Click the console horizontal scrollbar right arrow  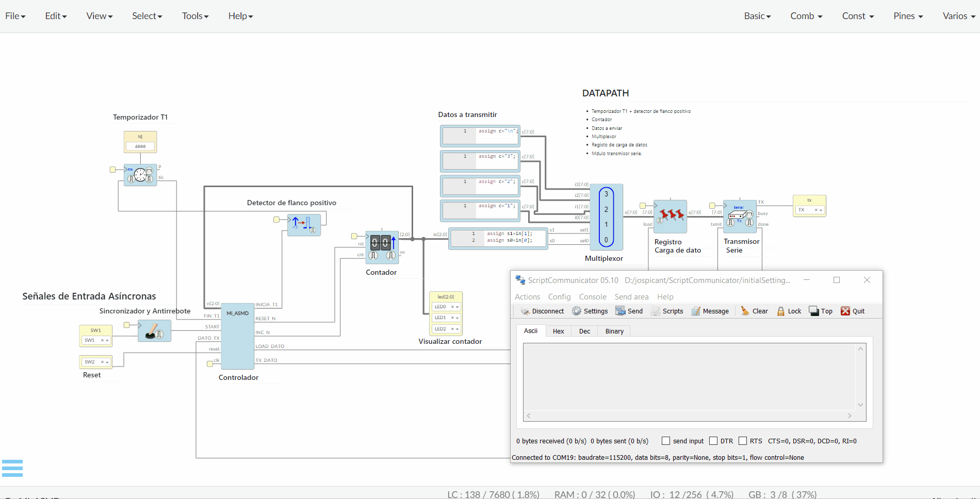click(850, 415)
